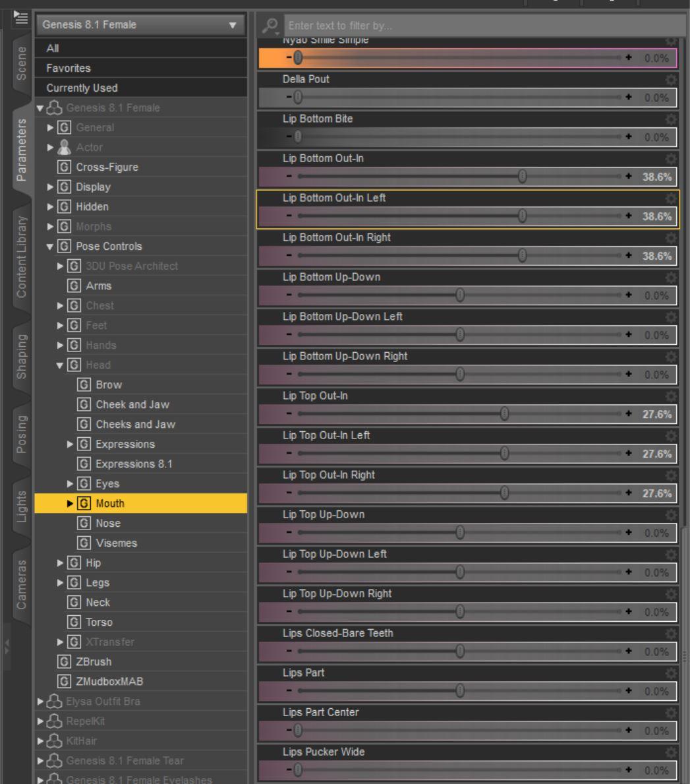Select the Favorites filter
Image resolution: width=690 pixels, height=784 pixels.
pos(141,67)
